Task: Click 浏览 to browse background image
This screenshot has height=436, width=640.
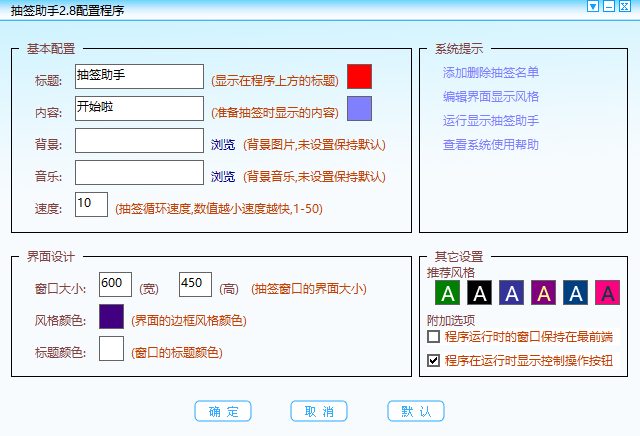Action: click(223, 145)
